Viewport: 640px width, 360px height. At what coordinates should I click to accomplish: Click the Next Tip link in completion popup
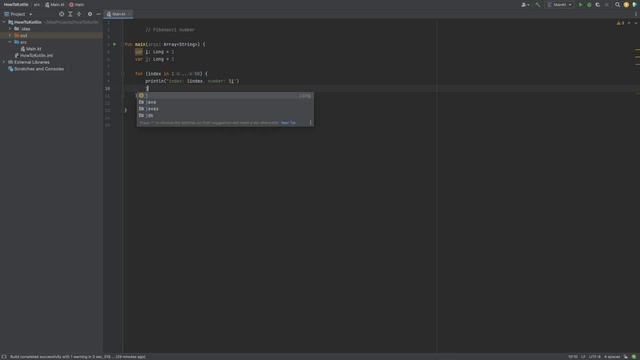(x=288, y=122)
